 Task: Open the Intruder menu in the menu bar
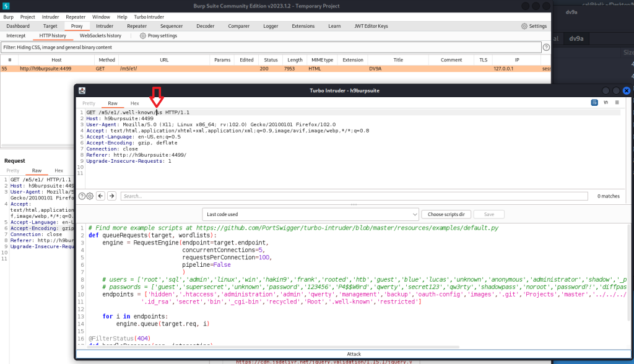coord(51,17)
